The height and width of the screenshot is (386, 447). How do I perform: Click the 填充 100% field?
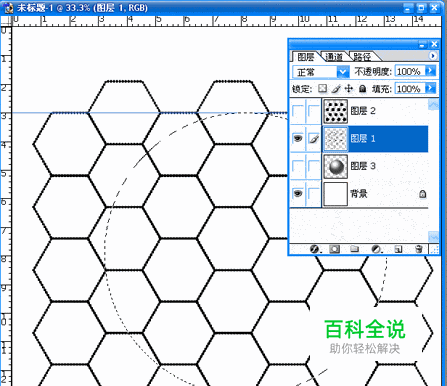(410, 88)
